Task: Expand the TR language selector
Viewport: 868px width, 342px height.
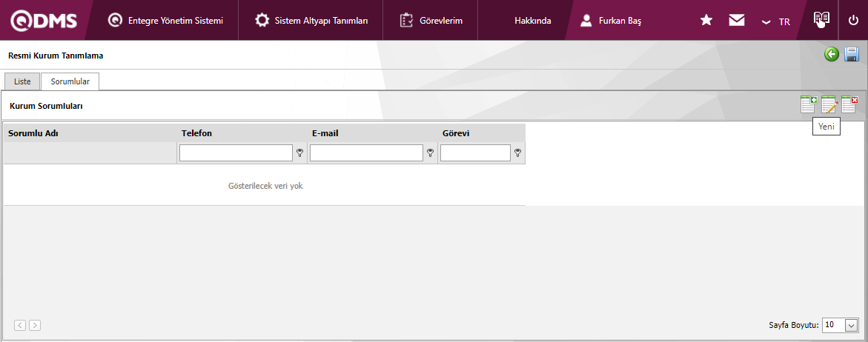Action: coord(775,21)
